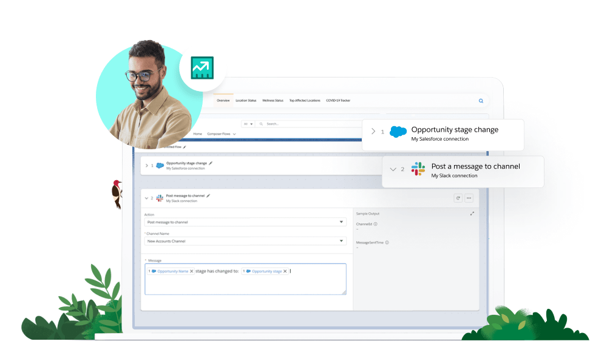The width and height of the screenshot is (607, 364).
Task: Go to the Home navigation item
Action: [197, 133]
